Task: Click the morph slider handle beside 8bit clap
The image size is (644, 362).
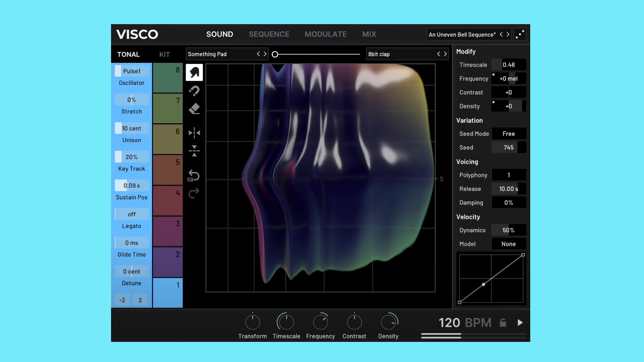Action: tap(275, 54)
